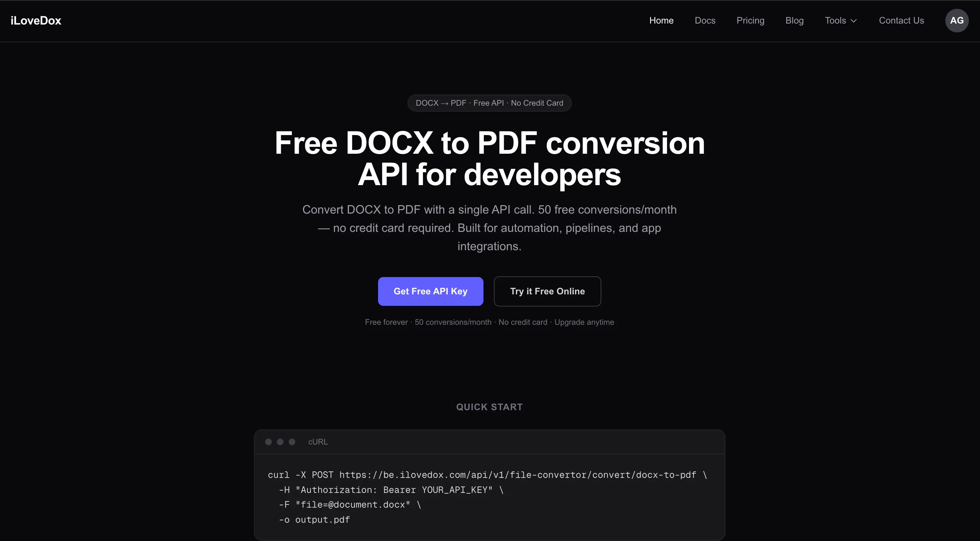Click the Free DOCX to PDF conversion headline
This screenshot has width=980, height=541.
click(490, 159)
